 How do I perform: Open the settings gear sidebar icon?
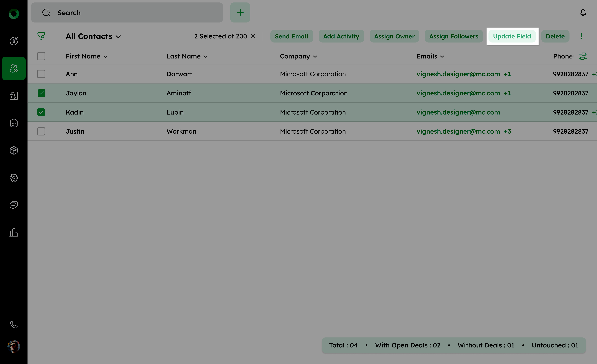(x=14, y=178)
